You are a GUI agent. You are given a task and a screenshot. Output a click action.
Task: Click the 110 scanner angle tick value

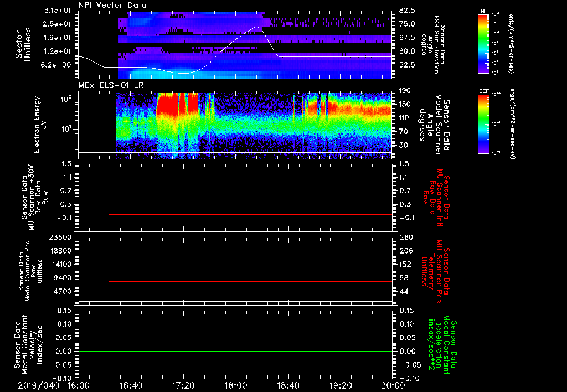(405, 118)
